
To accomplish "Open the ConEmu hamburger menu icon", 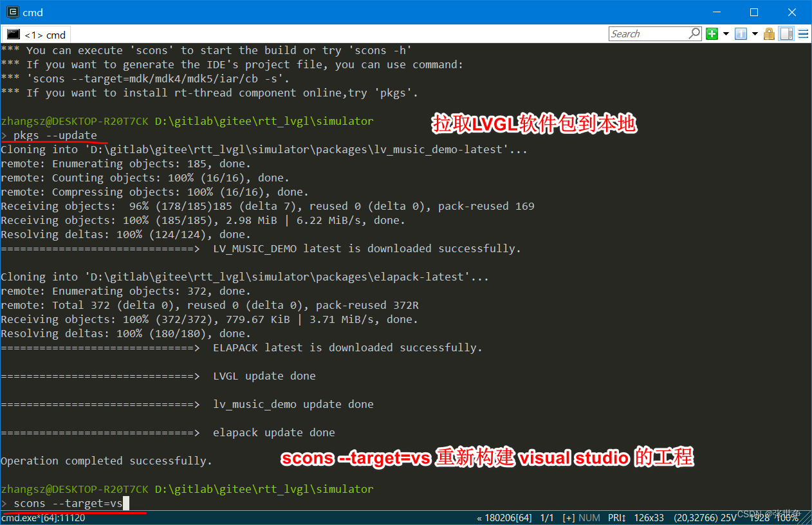I will [x=802, y=33].
